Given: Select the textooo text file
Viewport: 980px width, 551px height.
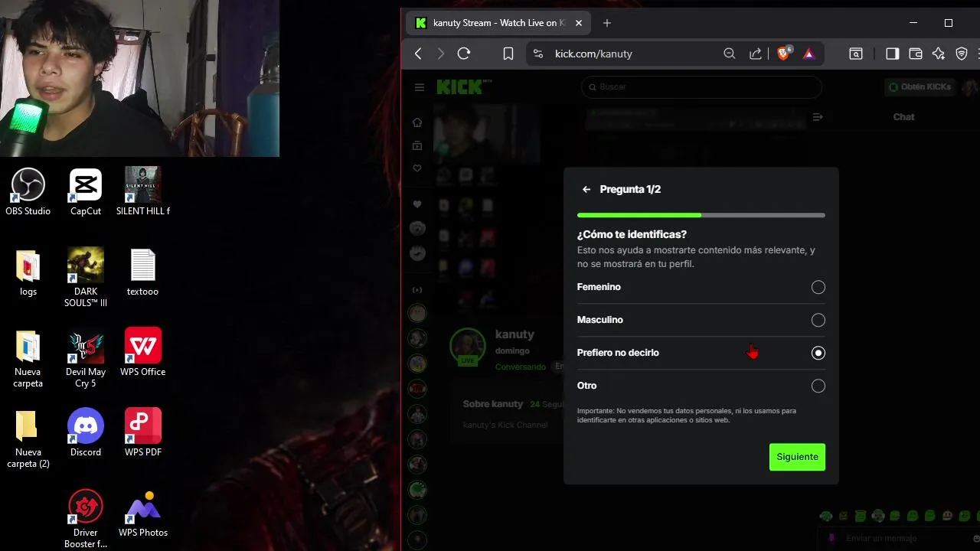Looking at the screenshot, I should tap(142, 272).
